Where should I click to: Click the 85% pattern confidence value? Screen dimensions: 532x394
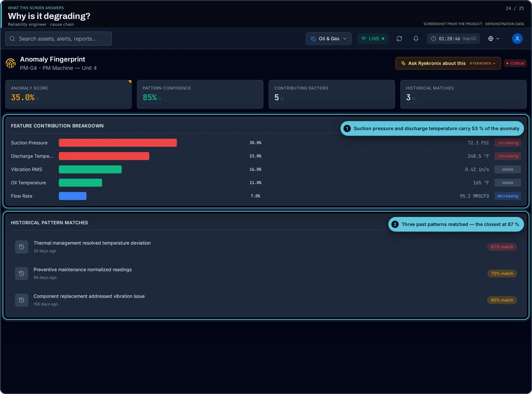pos(150,98)
